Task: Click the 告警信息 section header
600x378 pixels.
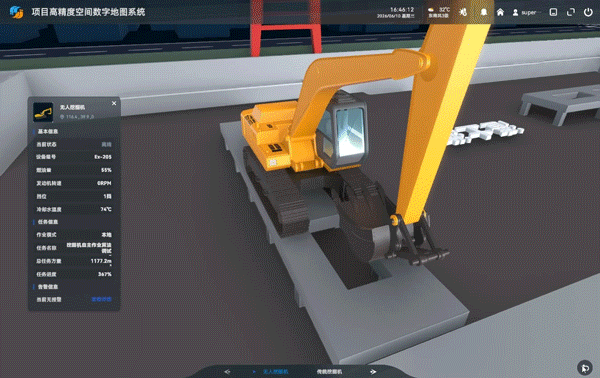Action: coord(48,287)
